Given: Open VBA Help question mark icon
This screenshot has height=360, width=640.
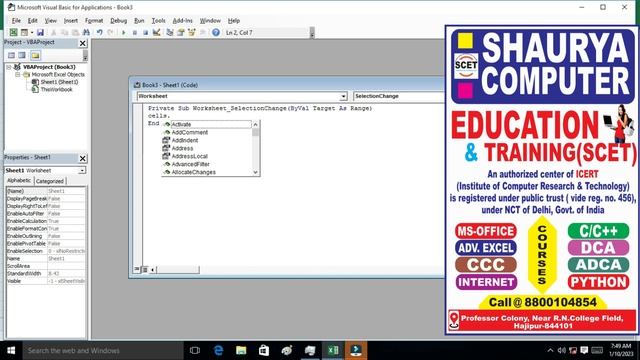Looking at the screenshot, I should [216, 32].
